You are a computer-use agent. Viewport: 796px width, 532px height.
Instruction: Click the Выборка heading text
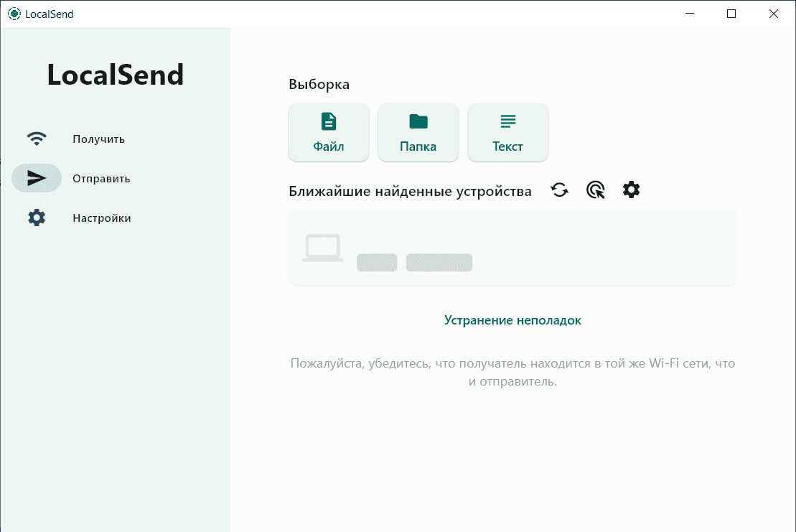(319, 84)
